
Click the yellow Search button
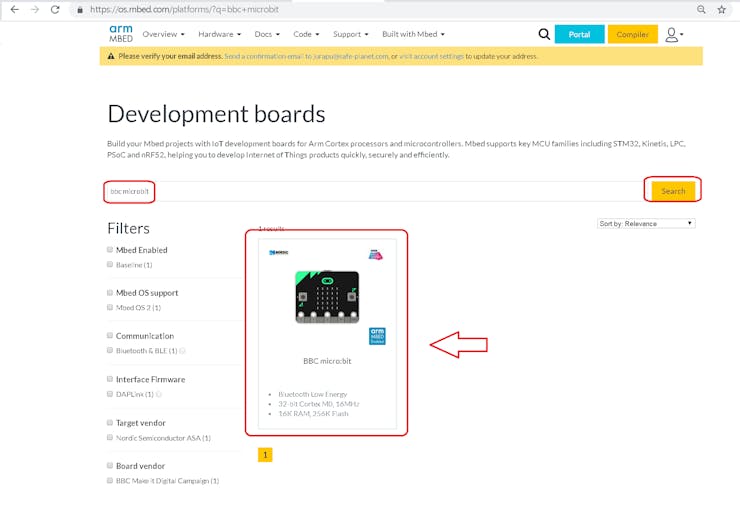673,191
